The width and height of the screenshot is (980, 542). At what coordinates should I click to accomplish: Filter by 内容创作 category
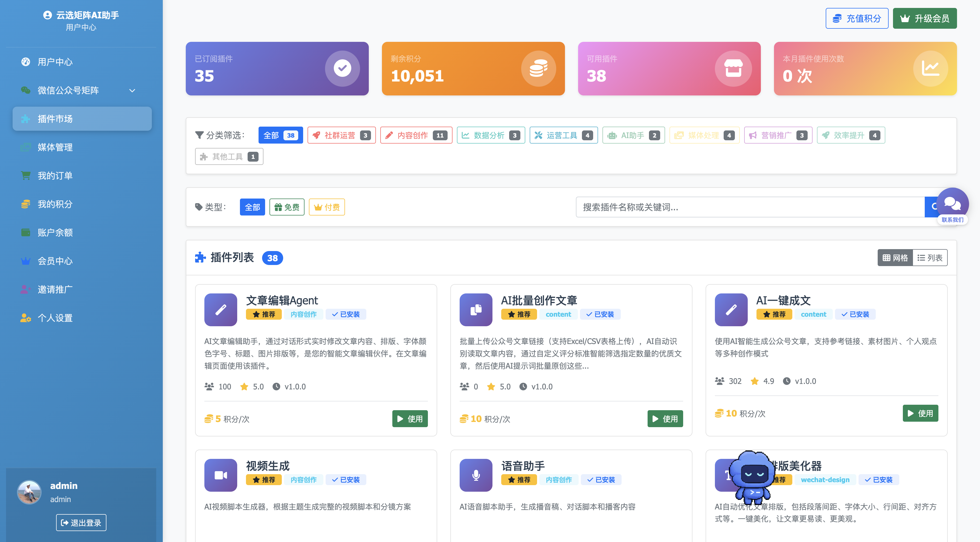(x=416, y=135)
